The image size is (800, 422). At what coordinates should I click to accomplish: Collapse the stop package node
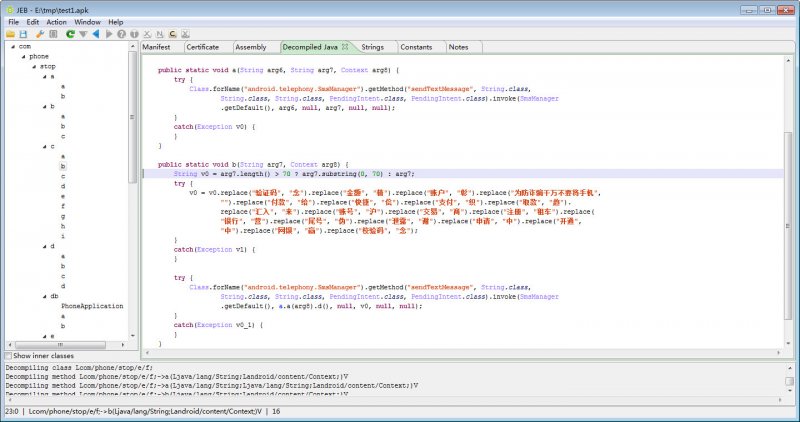[34, 66]
